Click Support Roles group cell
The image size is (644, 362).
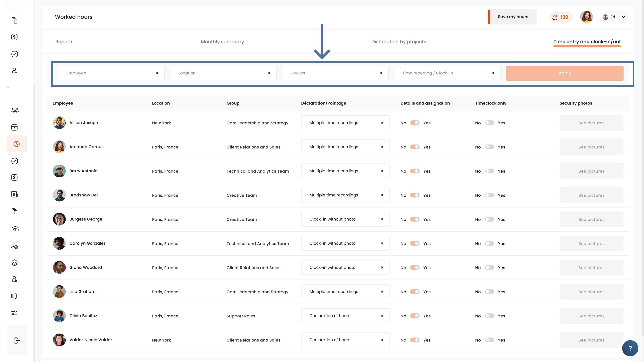tap(241, 316)
